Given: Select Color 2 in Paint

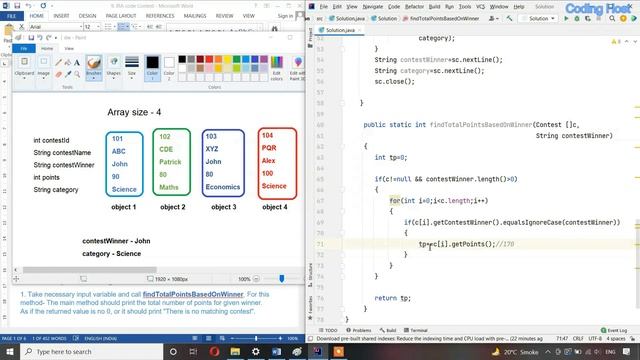Looking at the screenshot, I should (169, 68).
